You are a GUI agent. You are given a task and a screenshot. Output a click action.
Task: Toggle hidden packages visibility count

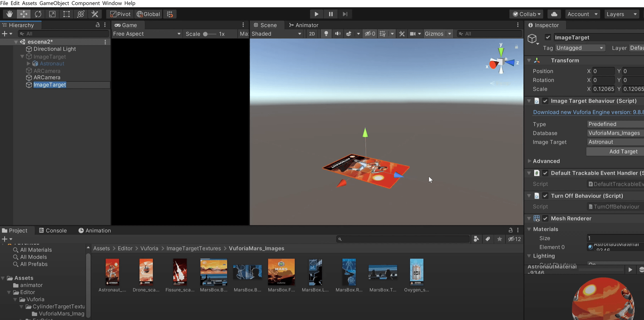point(514,239)
